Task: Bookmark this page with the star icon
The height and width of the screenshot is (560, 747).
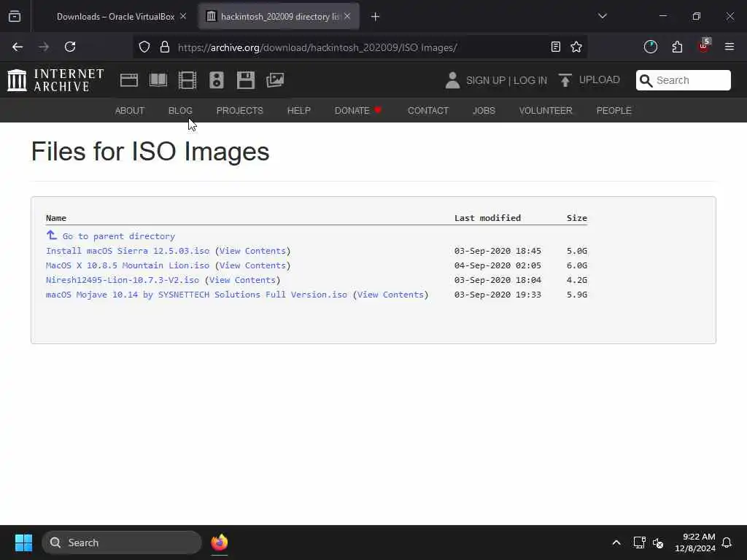Action: (576, 47)
